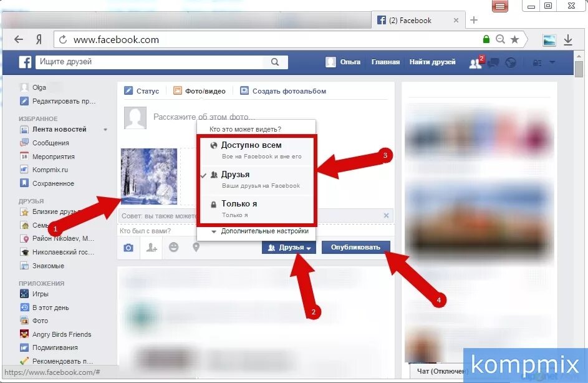Open the privacy shortcuts lock icon
Viewport: 588px width, 383px height.
tap(537, 62)
